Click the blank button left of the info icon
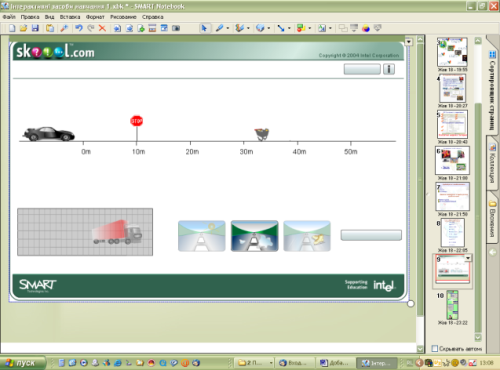This screenshot has height=370, width=500. click(x=362, y=69)
